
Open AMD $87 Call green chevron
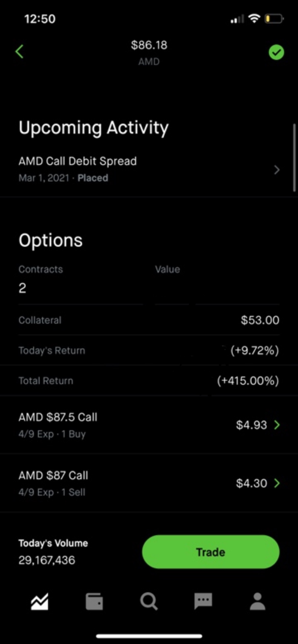click(x=277, y=483)
